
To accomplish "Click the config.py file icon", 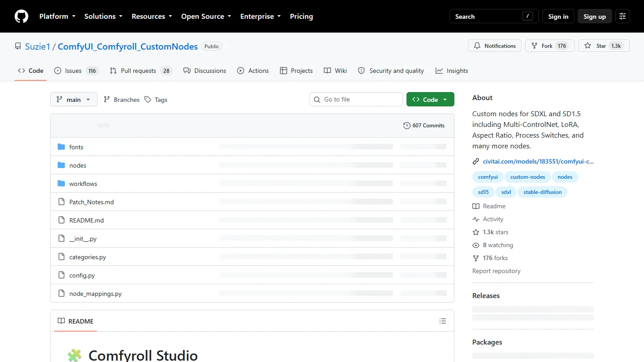I will tap(61, 275).
